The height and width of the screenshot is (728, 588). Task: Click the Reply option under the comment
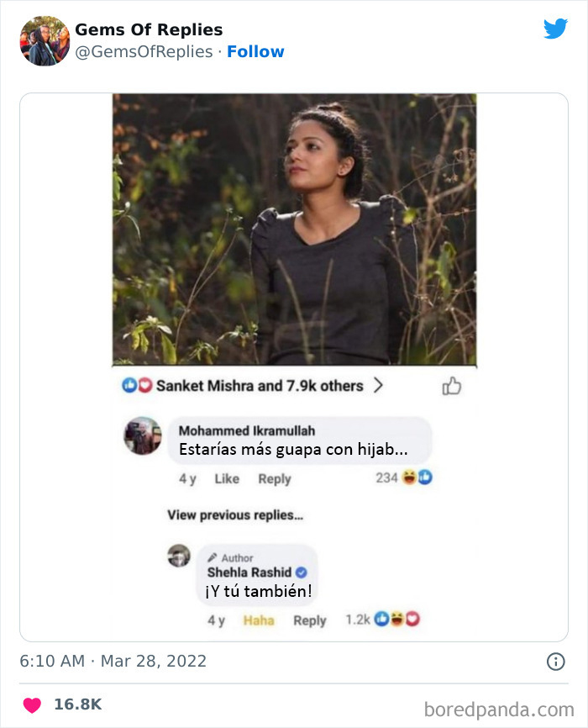(275, 478)
